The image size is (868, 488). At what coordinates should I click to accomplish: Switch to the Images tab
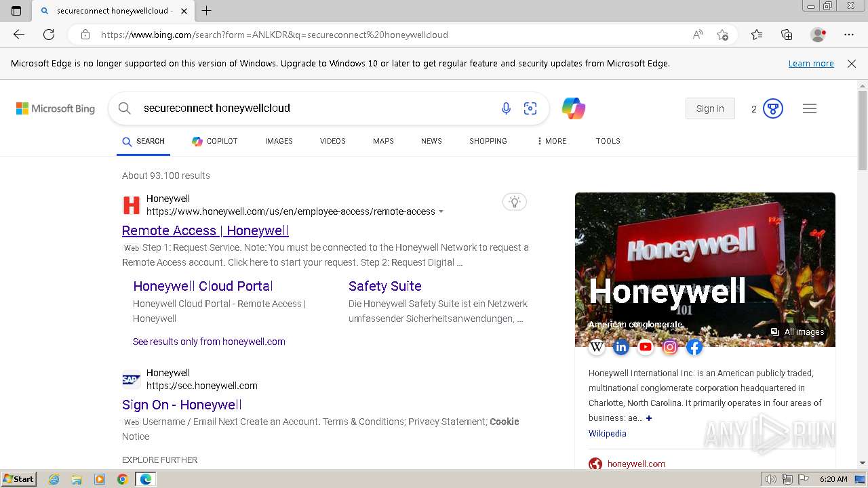pyautogui.click(x=279, y=141)
